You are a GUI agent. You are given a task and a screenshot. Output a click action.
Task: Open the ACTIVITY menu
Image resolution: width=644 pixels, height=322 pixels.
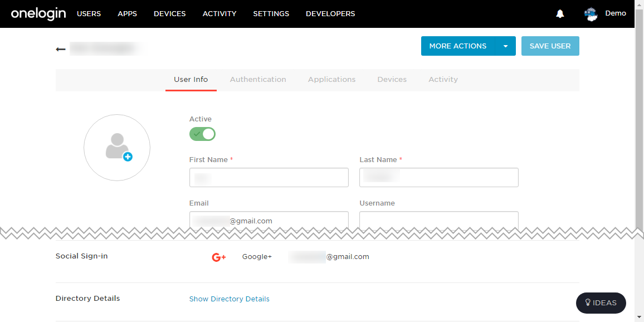coord(219,13)
